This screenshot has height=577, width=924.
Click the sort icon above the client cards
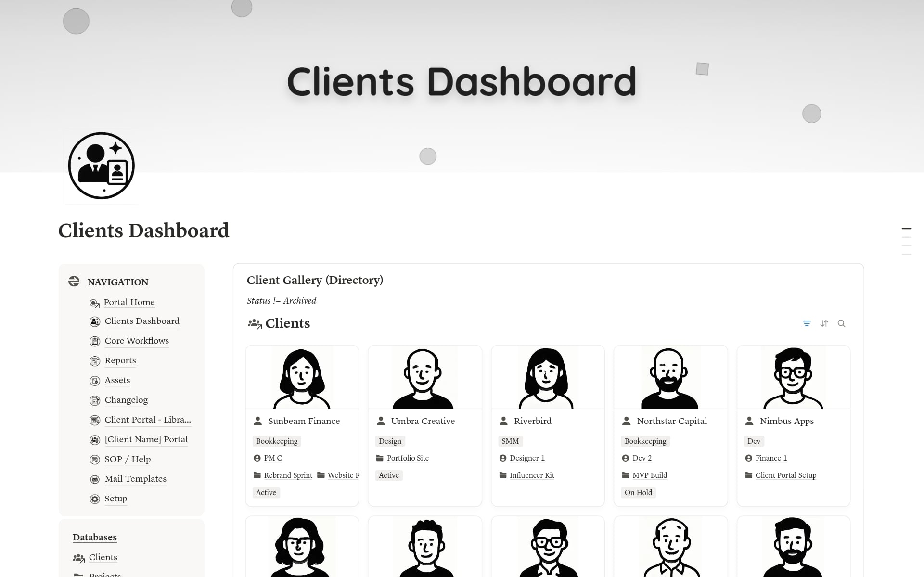click(x=824, y=323)
